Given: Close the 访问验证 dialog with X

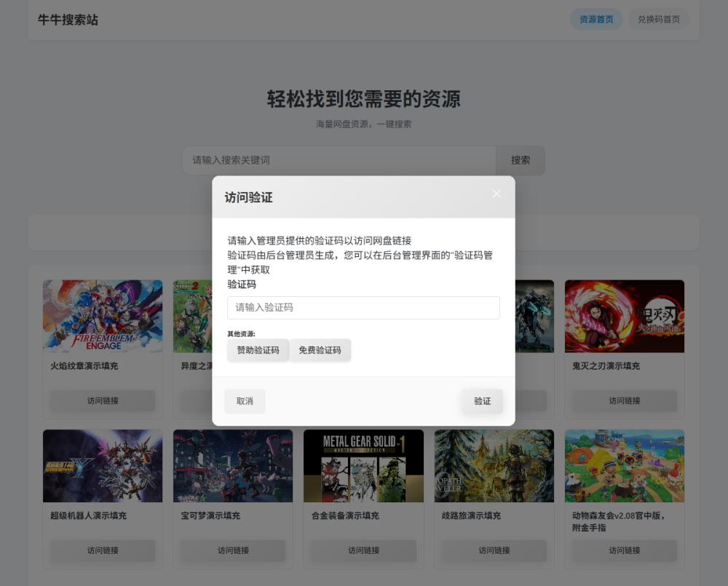Looking at the screenshot, I should tap(496, 194).
